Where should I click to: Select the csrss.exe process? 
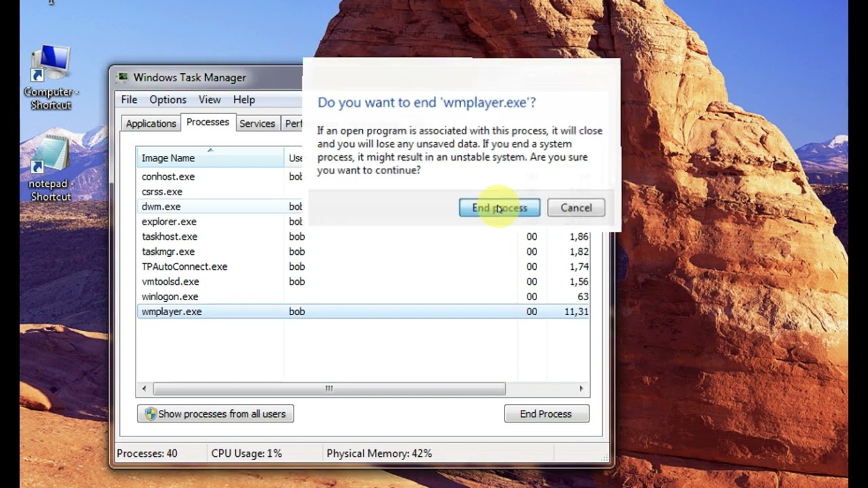(363, 192)
